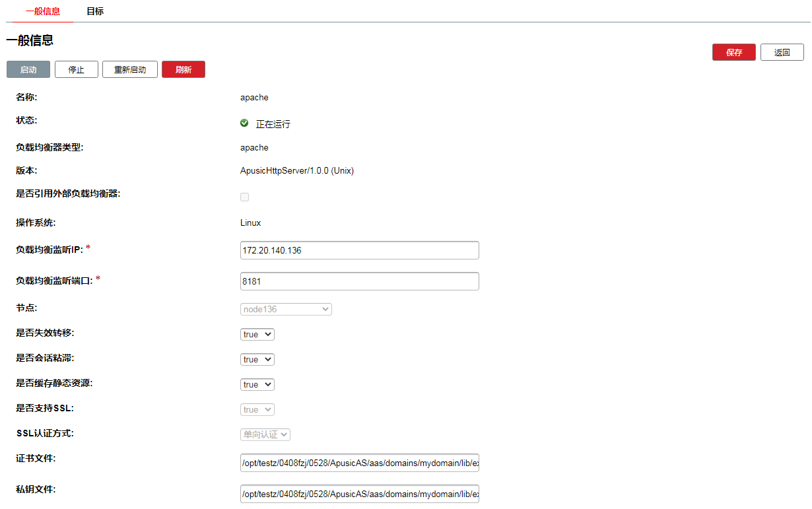Open the 是否会话粘滞 dropdown
The width and height of the screenshot is (812, 509).
257,359
